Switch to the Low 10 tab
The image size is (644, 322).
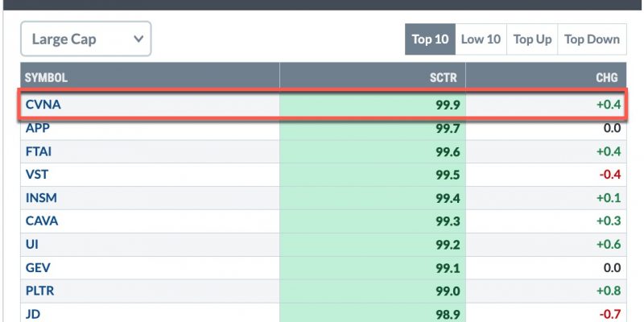pos(481,39)
